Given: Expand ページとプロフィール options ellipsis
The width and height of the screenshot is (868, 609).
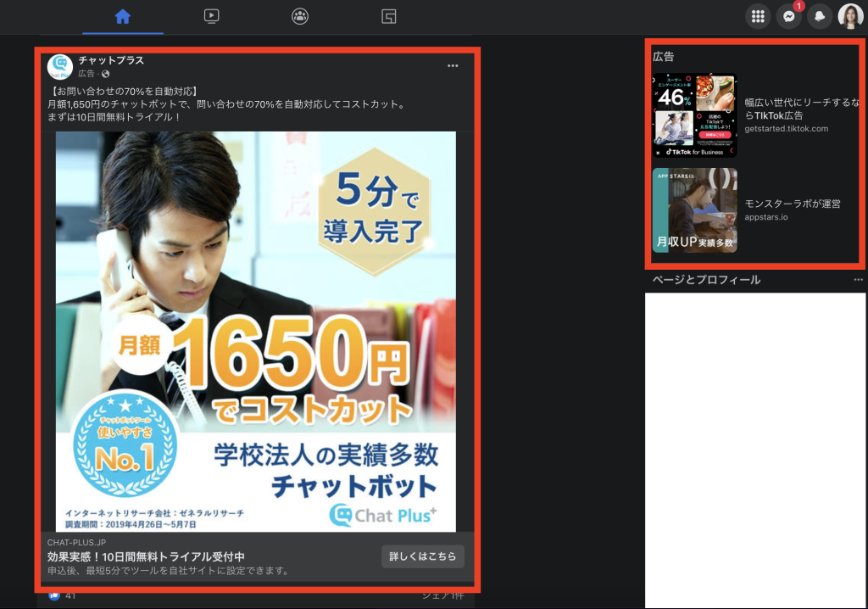Looking at the screenshot, I should [x=858, y=280].
